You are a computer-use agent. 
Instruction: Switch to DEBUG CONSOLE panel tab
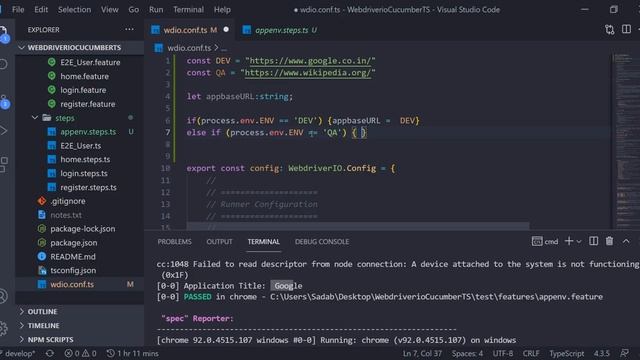[322, 242]
